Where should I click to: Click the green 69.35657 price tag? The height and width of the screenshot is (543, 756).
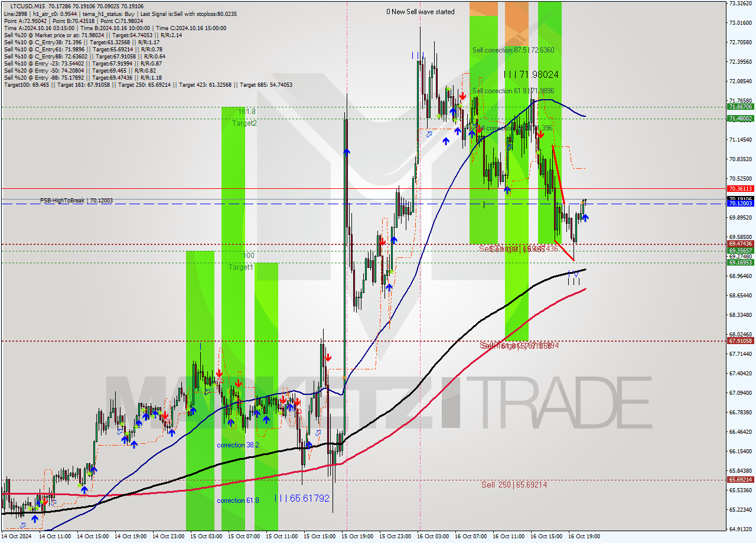(x=740, y=250)
